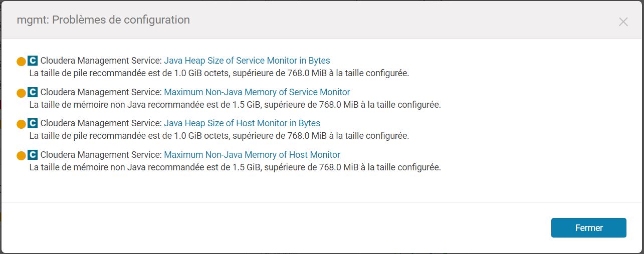Click Cloudera icon on Host Monitor heap size row
The width and height of the screenshot is (644, 254).
(33, 123)
